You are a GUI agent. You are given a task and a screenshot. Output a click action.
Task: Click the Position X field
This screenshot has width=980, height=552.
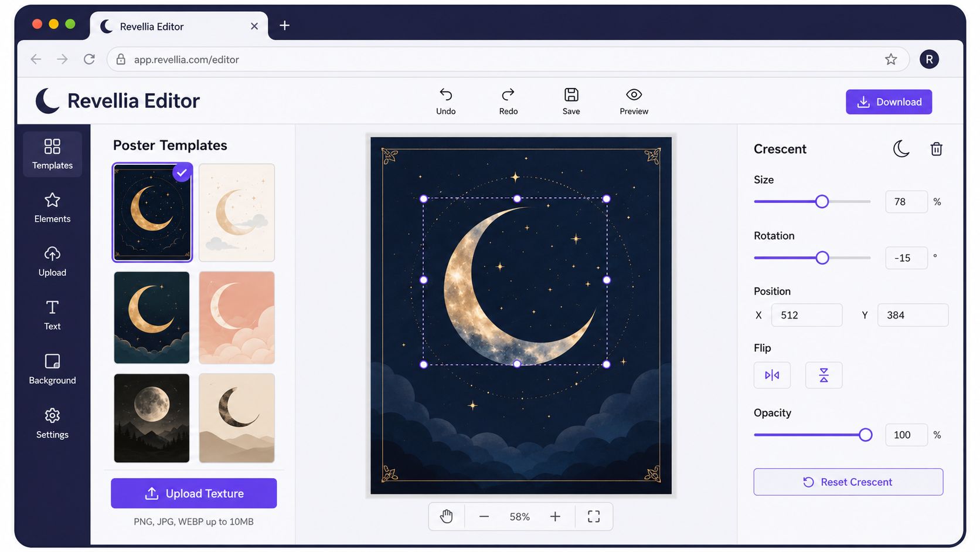(807, 315)
